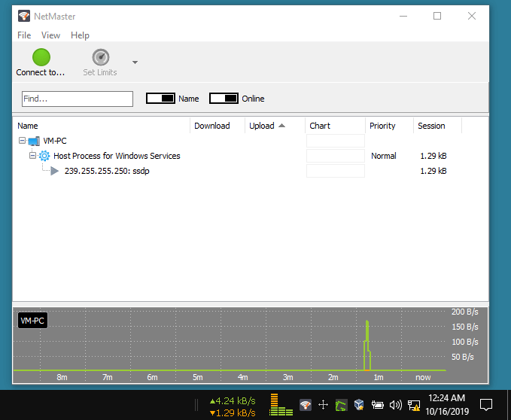This screenshot has height=420, width=511.
Task: Click the VM-PC chart cell
Action: 336,141
